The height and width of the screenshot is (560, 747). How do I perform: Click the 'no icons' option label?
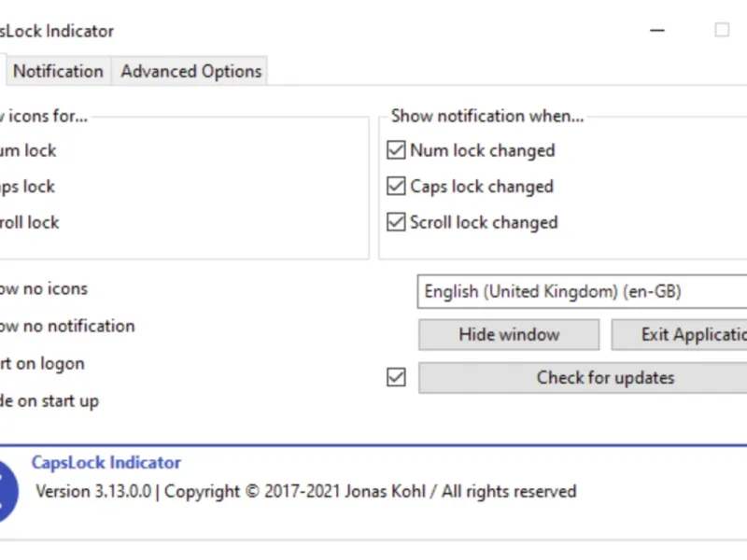pyautogui.click(x=44, y=289)
